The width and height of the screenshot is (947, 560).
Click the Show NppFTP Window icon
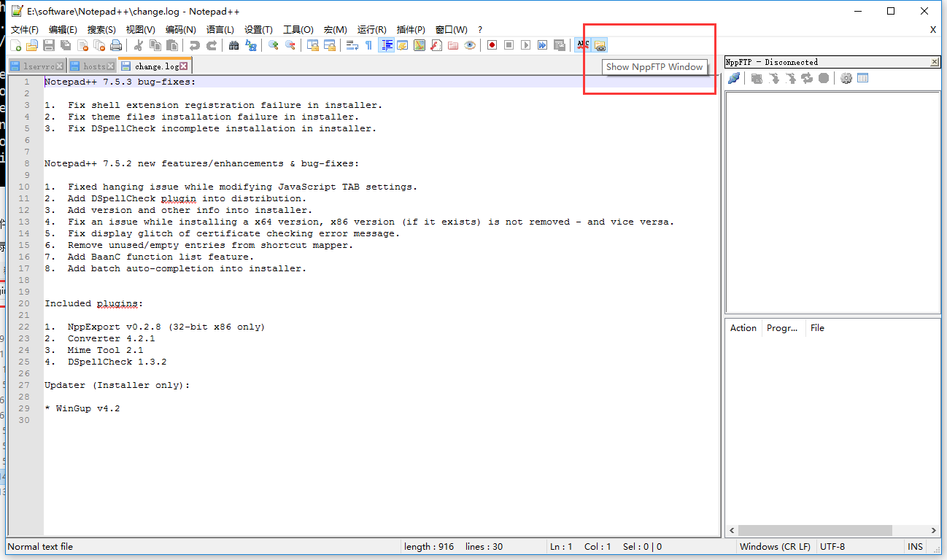pyautogui.click(x=600, y=45)
